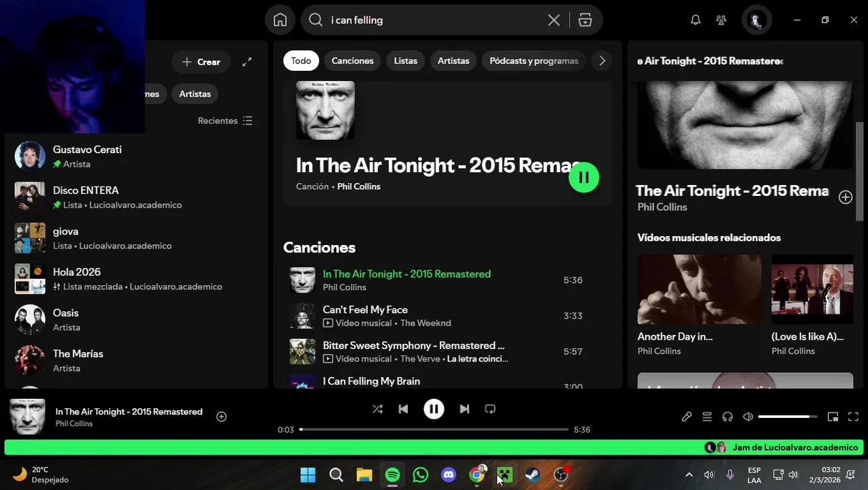Pause playback in the player bar
The height and width of the screenshot is (490, 868).
[x=434, y=409]
